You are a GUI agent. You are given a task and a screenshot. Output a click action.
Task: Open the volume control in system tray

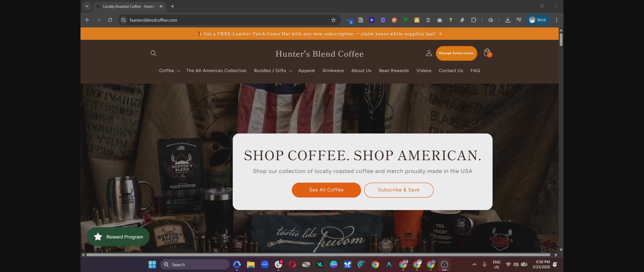[x=516, y=264]
